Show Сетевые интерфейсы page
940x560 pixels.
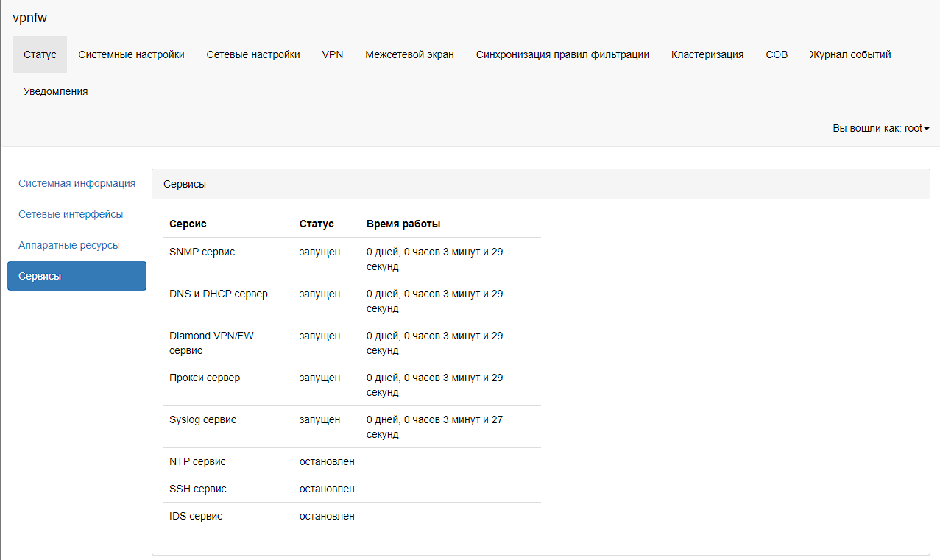point(71,214)
